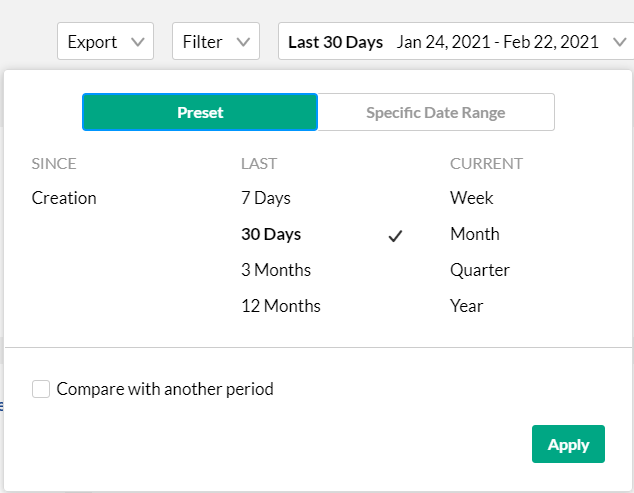634x493 pixels.
Task: Select Current Week preset
Action: click(472, 198)
